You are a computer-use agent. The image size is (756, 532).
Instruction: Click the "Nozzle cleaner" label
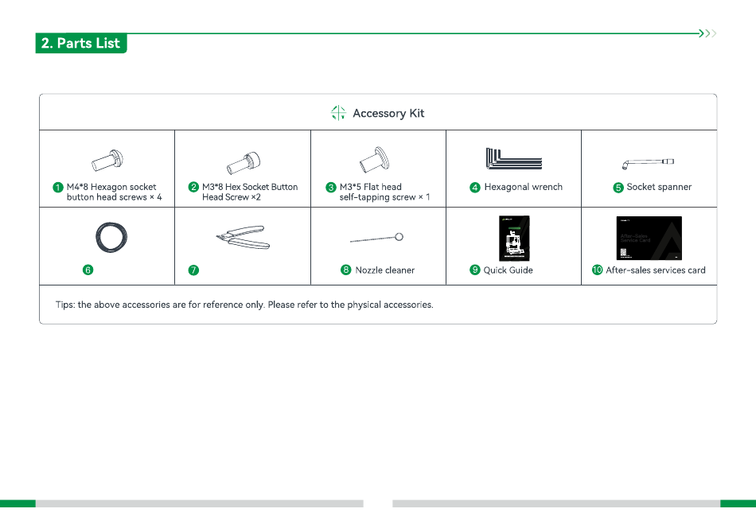pyautogui.click(x=384, y=270)
